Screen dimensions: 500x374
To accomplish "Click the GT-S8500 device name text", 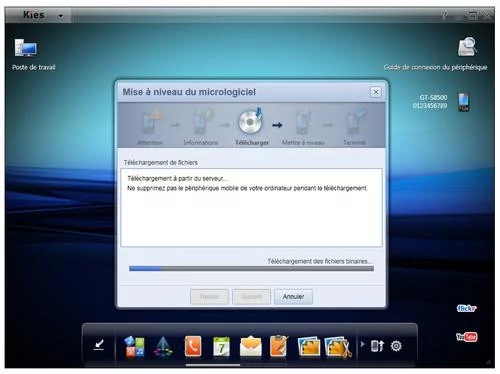I will coord(433,98).
